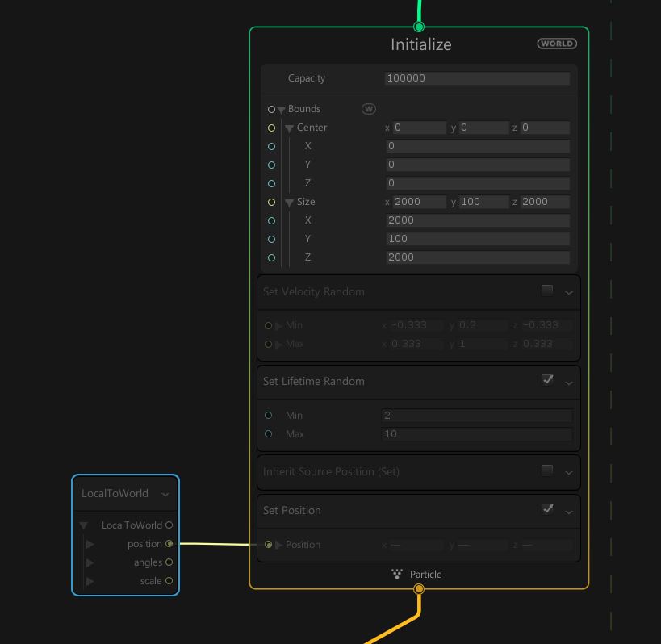The height and width of the screenshot is (644, 661).
Task: Click the position output port on LocalToWorld
Action: (x=169, y=543)
